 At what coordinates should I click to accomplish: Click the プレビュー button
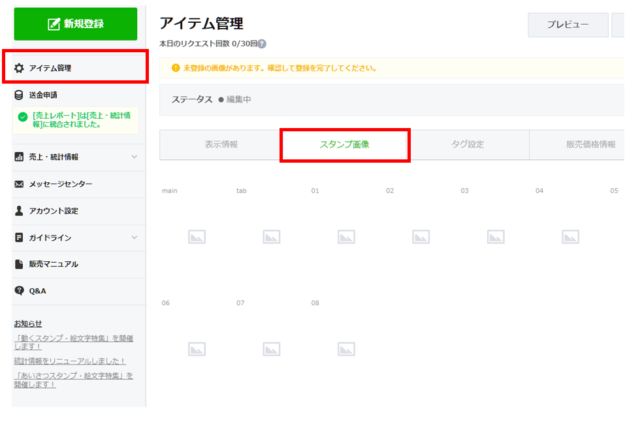coord(568,24)
